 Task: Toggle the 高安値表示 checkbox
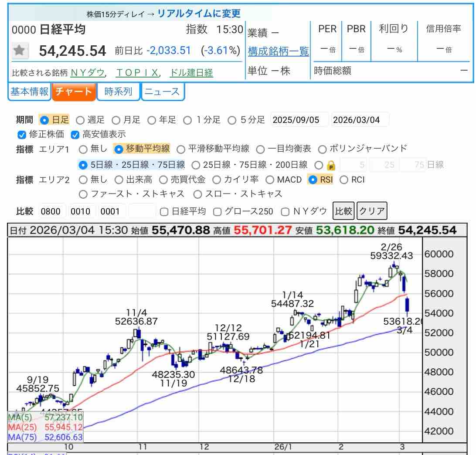[75, 135]
